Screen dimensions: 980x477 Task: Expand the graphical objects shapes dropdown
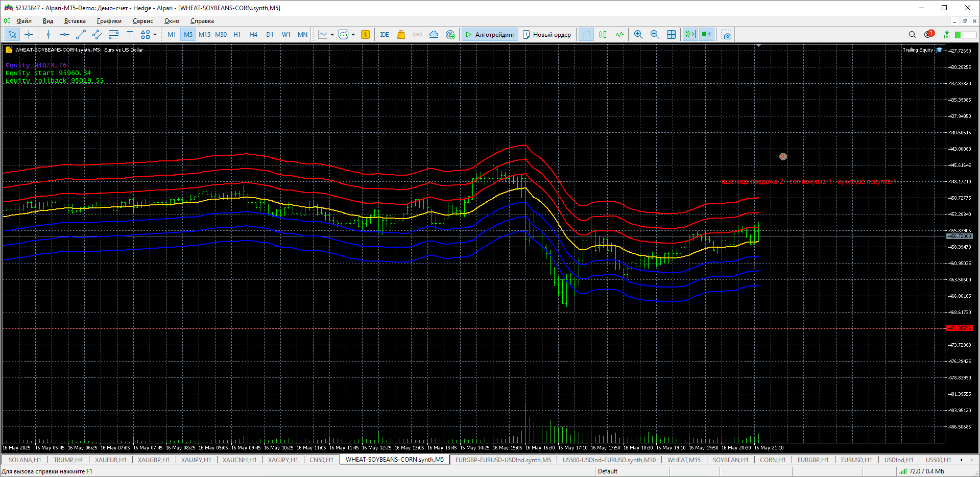155,35
